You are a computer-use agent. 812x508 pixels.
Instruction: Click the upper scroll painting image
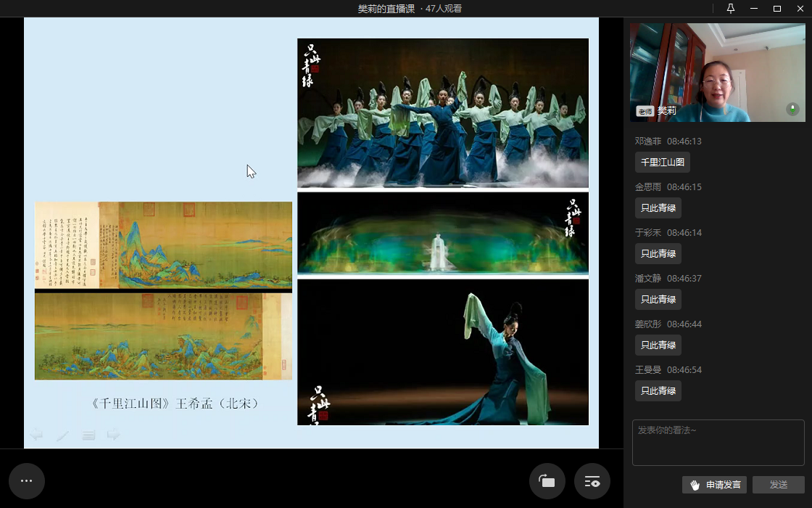click(x=163, y=245)
